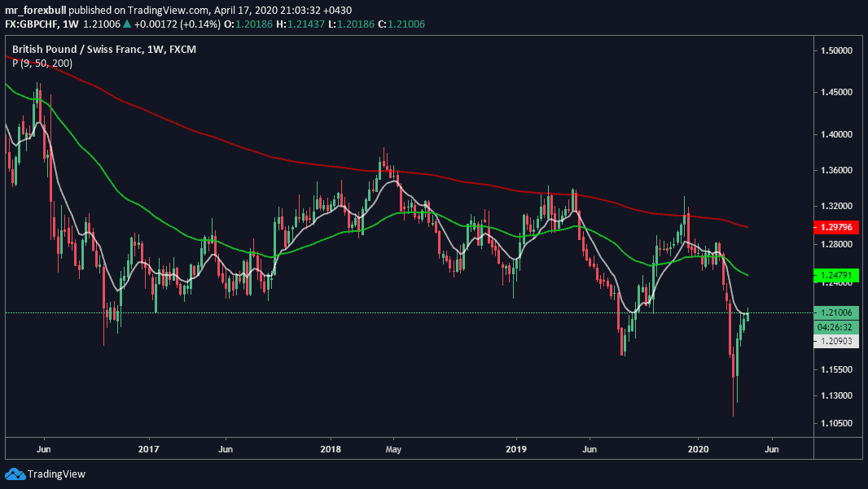Click the 2020 label on the time axis

tap(699, 448)
